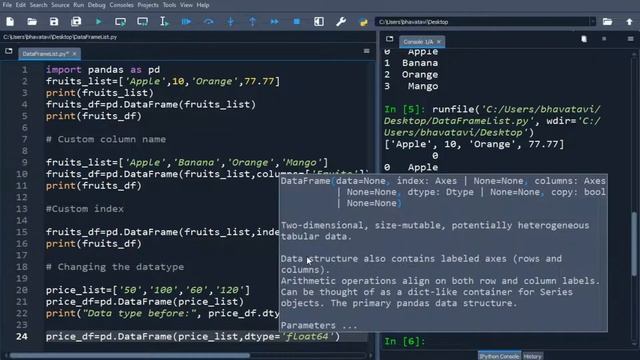Browse working directory folder icon
The width and height of the screenshot is (640, 360).
607,22
